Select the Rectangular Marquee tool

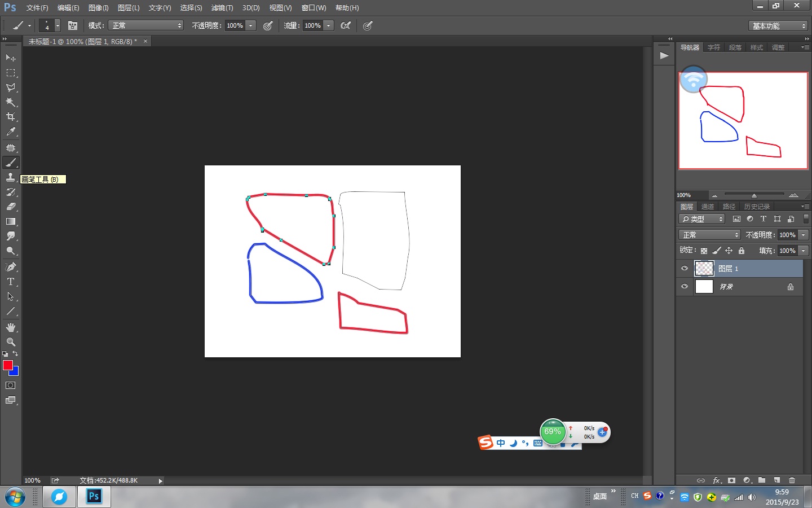pos(11,73)
